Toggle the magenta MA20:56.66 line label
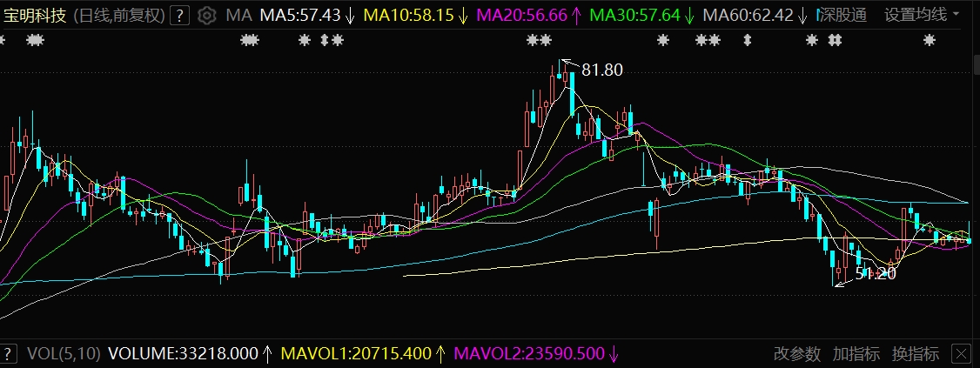This screenshot has width=980, height=368. [x=522, y=15]
